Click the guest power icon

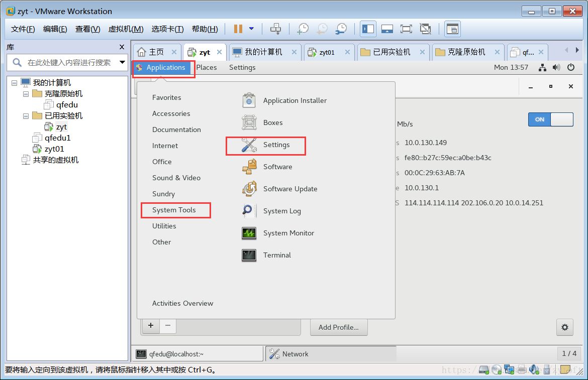coord(571,67)
